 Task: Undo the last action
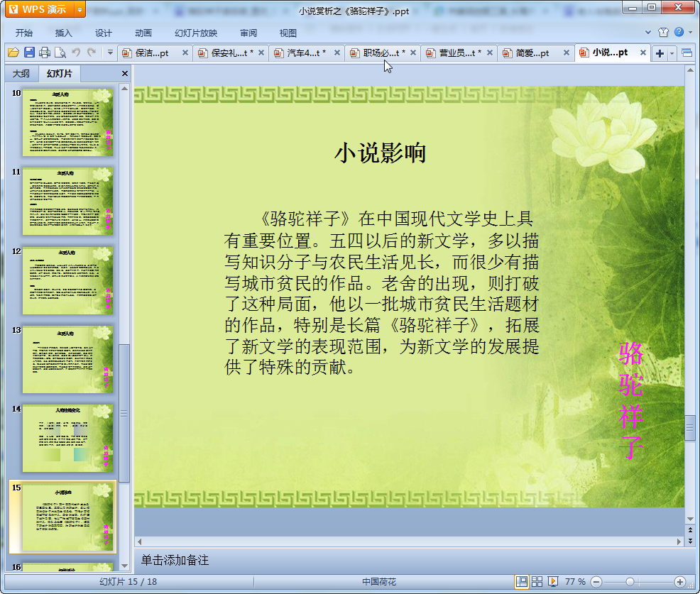[76, 53]
